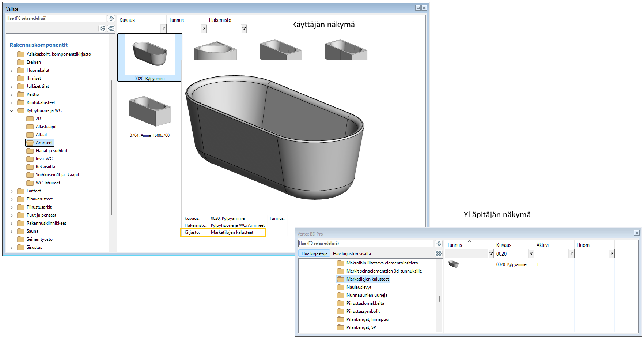Screen dimensions: 644x338
Task: Expand the Huonekalut folder
Action: click(x=12, y=71)
